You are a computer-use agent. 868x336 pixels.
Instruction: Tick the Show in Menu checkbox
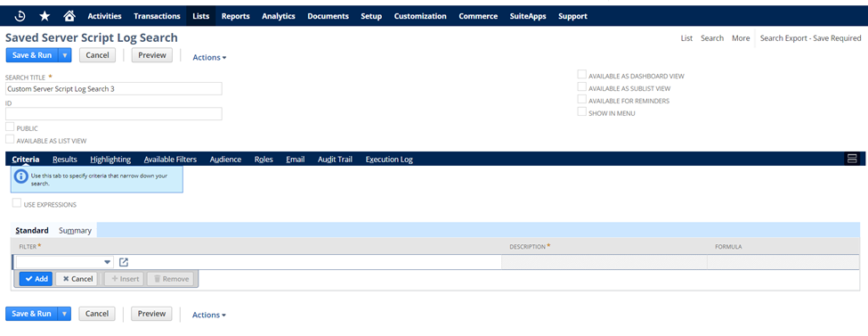click(x=582, y=111)
